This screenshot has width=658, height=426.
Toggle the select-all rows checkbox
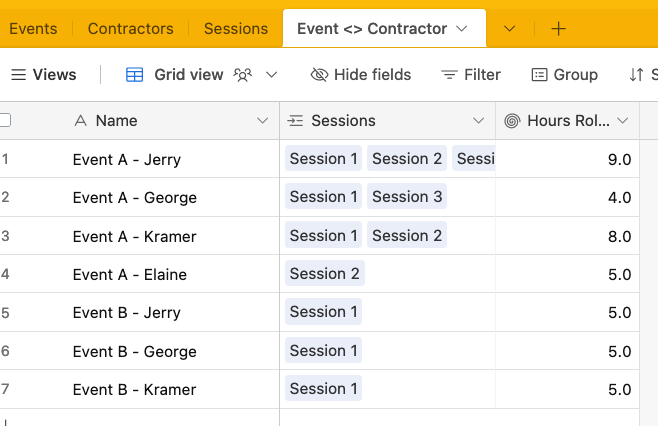pyautogui.click(x=5, y=121)
